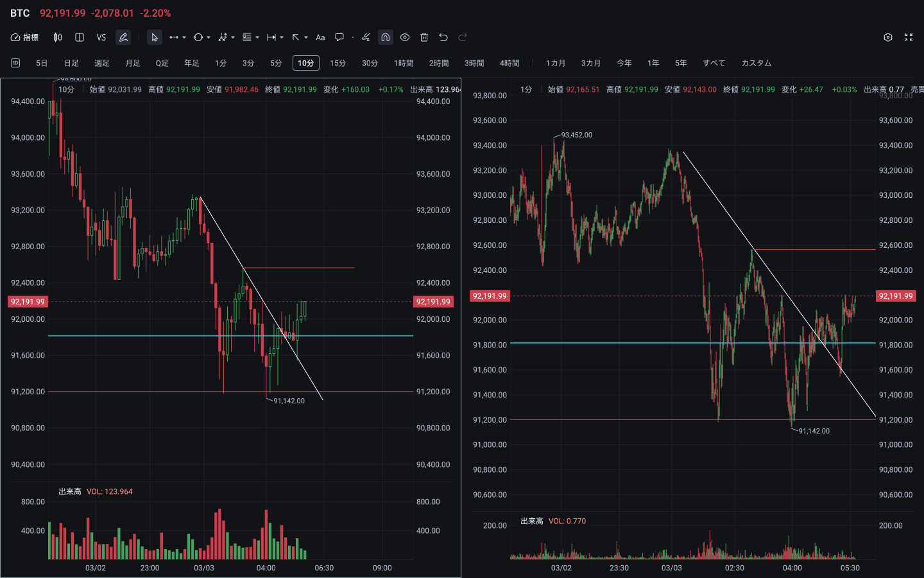Expand the line tool dropdown arrow

tap(184, 37)
